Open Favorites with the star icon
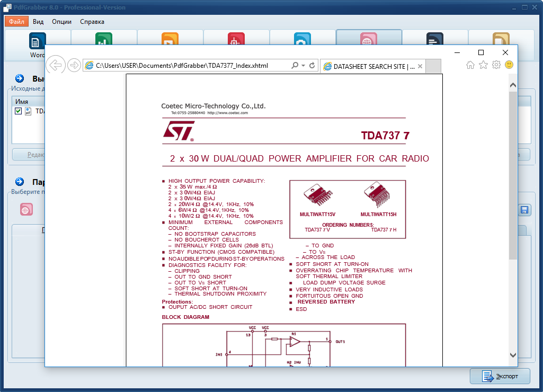The width and height of the screenshot is (543, 392). [484, 65]
